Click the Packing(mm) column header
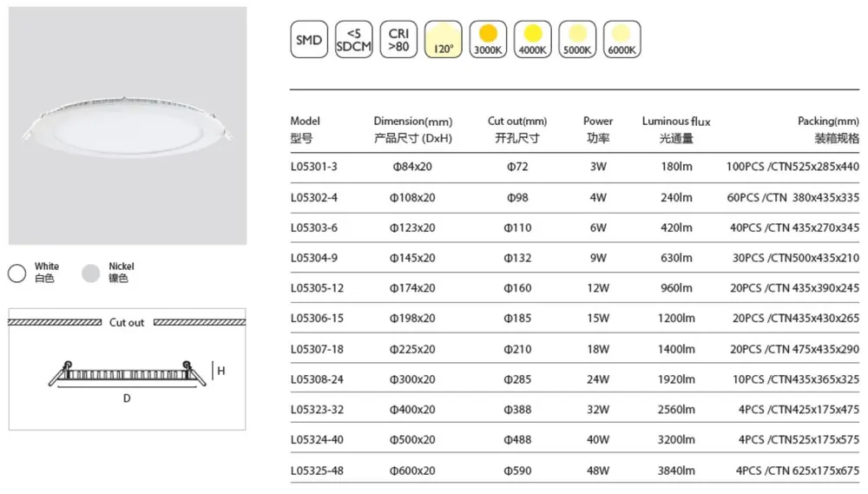Viewport: 868px width, 494px height. 828,129
